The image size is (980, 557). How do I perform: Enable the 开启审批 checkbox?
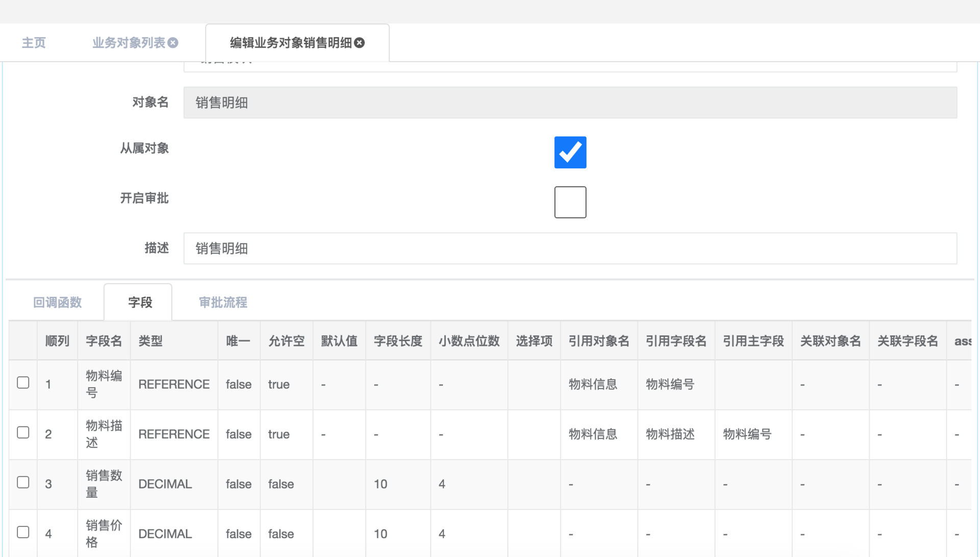(x=570, y=202)
